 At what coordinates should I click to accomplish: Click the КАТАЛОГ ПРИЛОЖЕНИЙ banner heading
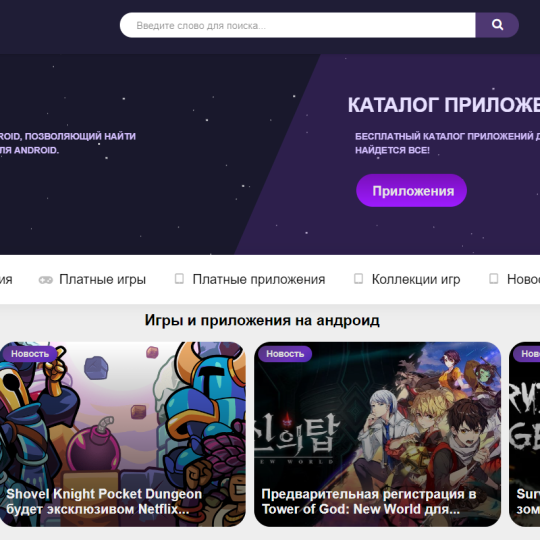coord(444,105)
